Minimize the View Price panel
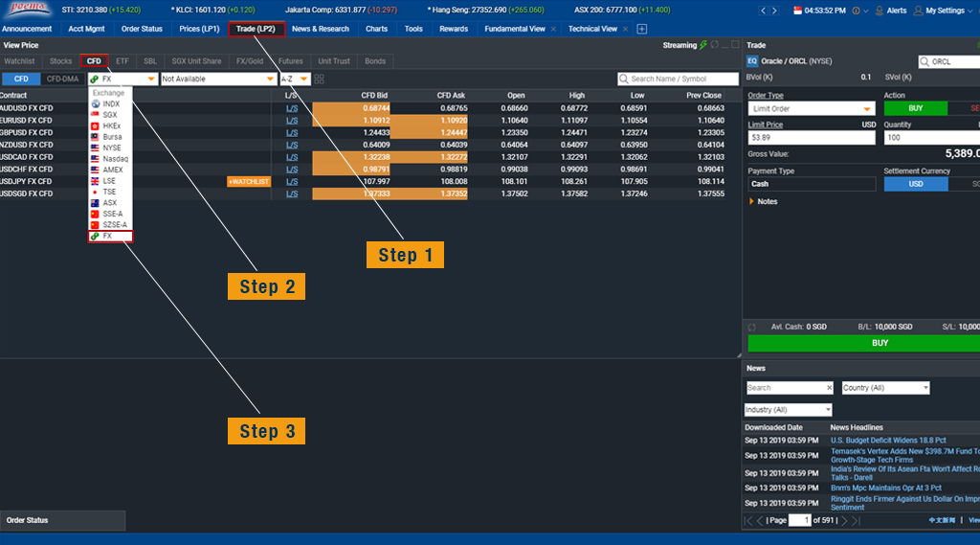 [725, 46]
